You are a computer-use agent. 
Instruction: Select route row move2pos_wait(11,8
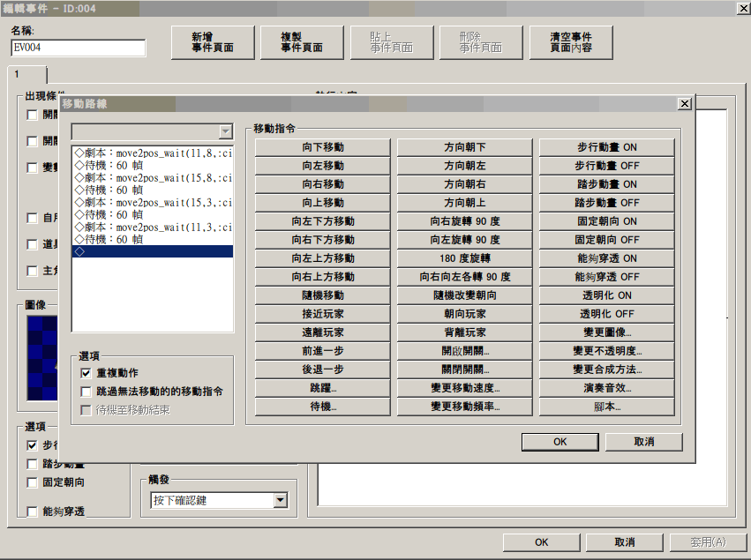153,153
